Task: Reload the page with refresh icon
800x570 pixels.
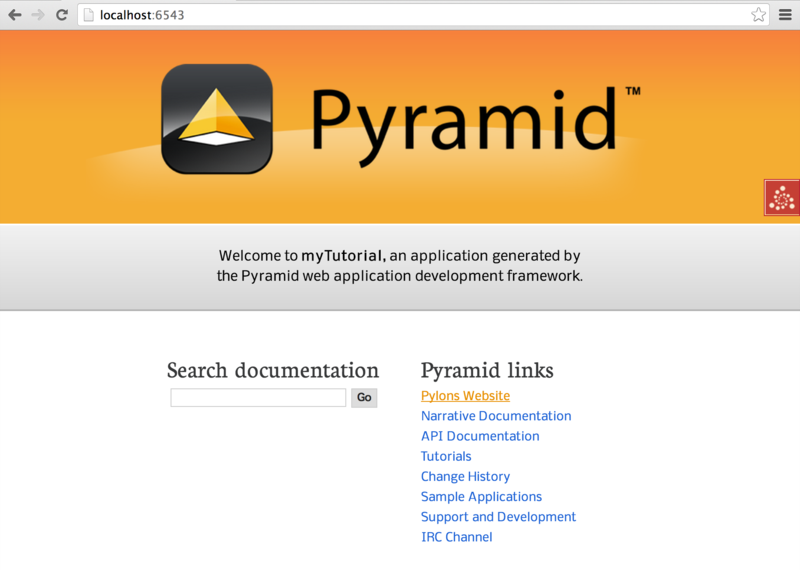Action: tap(62, 15)
